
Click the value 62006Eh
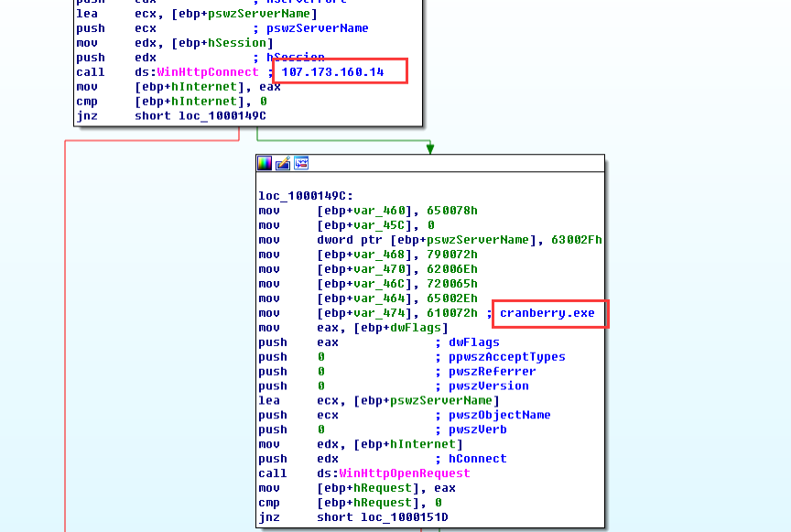[x=452, y=269]
